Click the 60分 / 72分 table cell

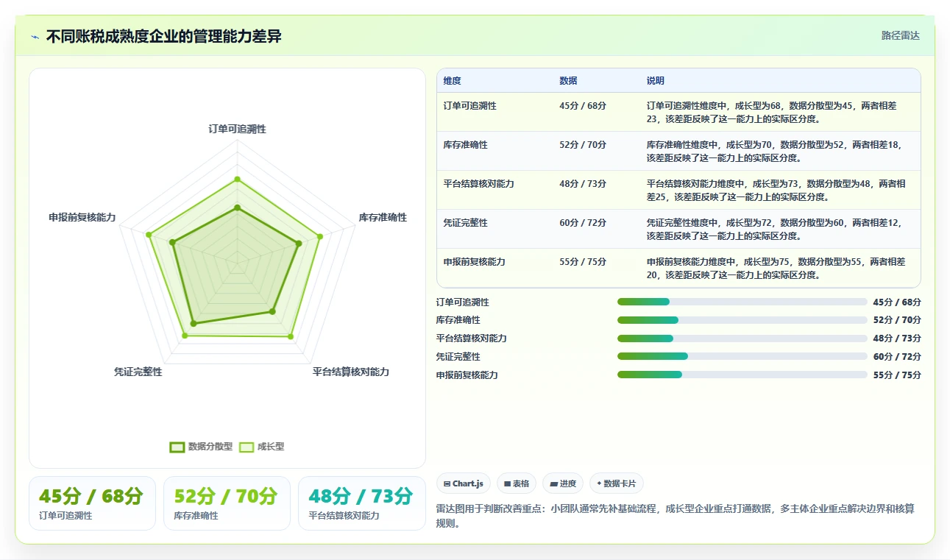tap(583, 223)
